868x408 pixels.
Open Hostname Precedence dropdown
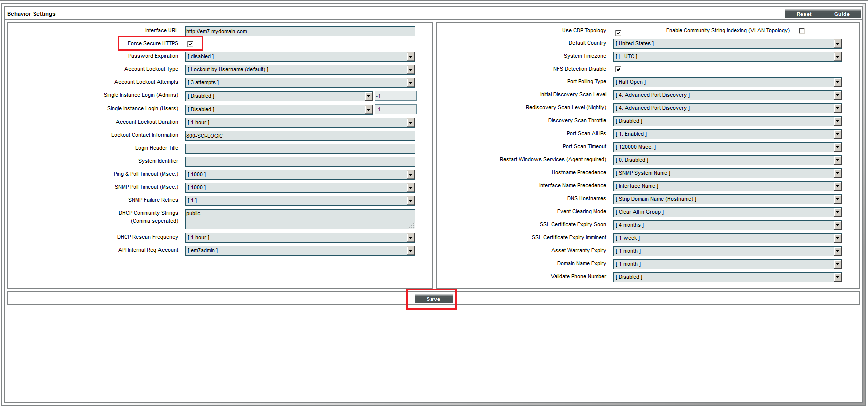728,173
